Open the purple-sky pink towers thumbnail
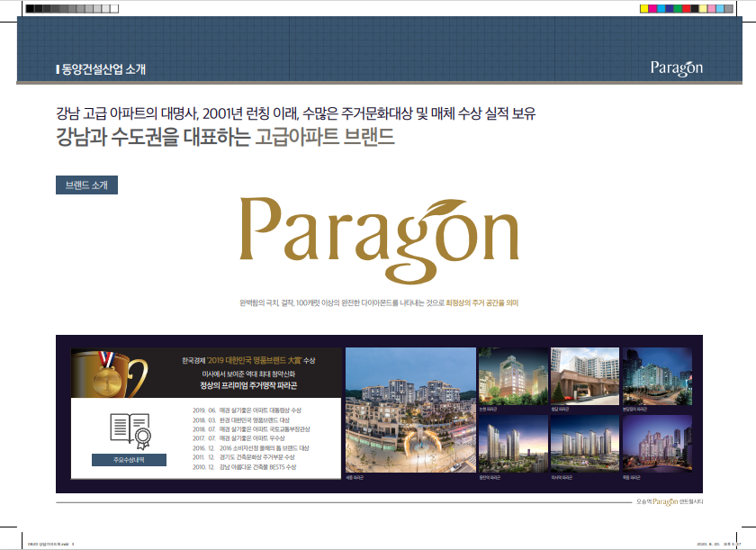756x550 pixels. [x=657, y=444]
